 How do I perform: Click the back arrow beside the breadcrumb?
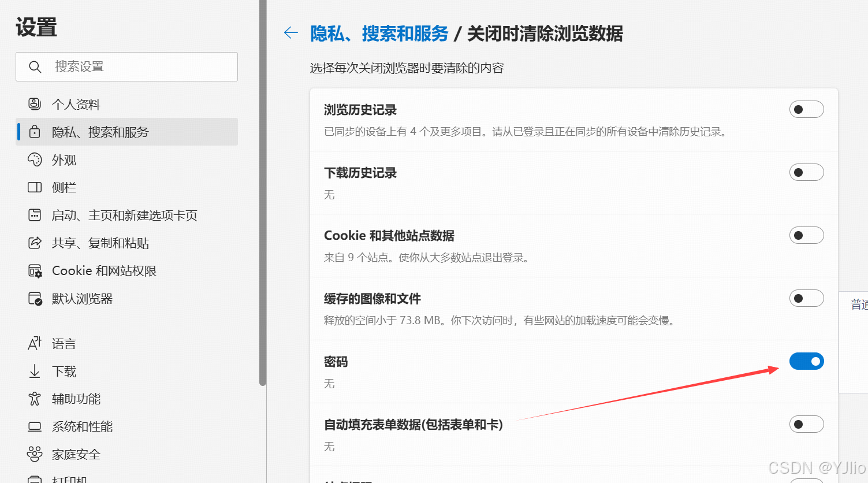point(291,33)
